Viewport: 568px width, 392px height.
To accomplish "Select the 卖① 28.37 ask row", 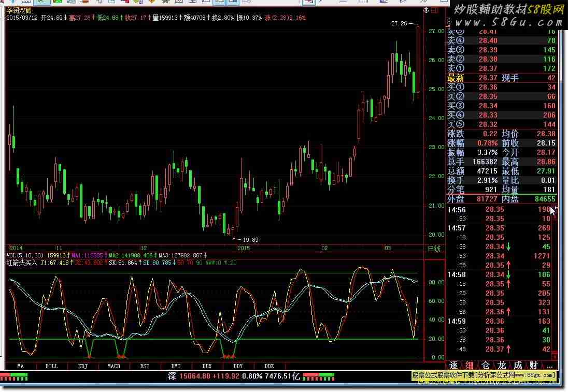I will tap(501, 68).
